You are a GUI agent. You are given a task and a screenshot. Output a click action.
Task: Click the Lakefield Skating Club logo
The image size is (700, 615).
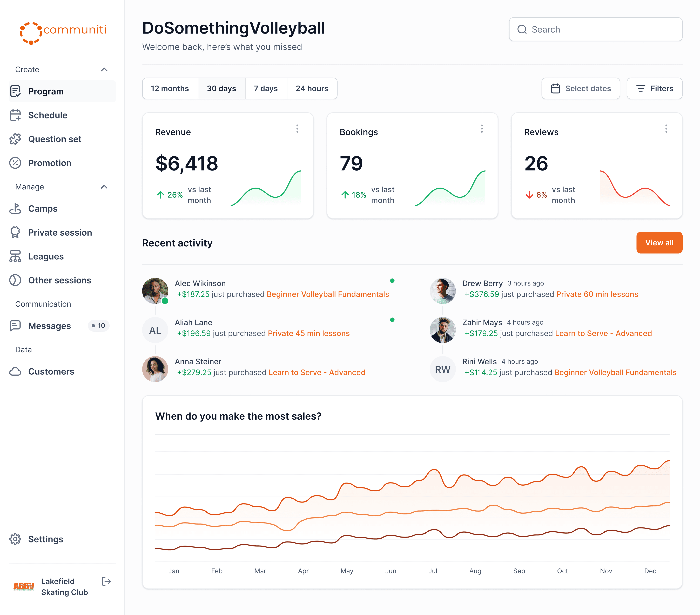pyautogui.click(x=24, y=587)
